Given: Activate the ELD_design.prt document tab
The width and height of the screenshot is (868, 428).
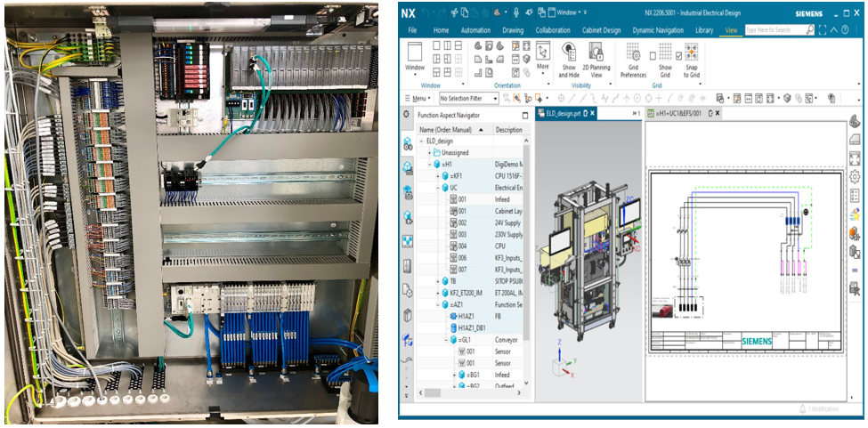Looking at the screenshot, I should click(565, 113).
